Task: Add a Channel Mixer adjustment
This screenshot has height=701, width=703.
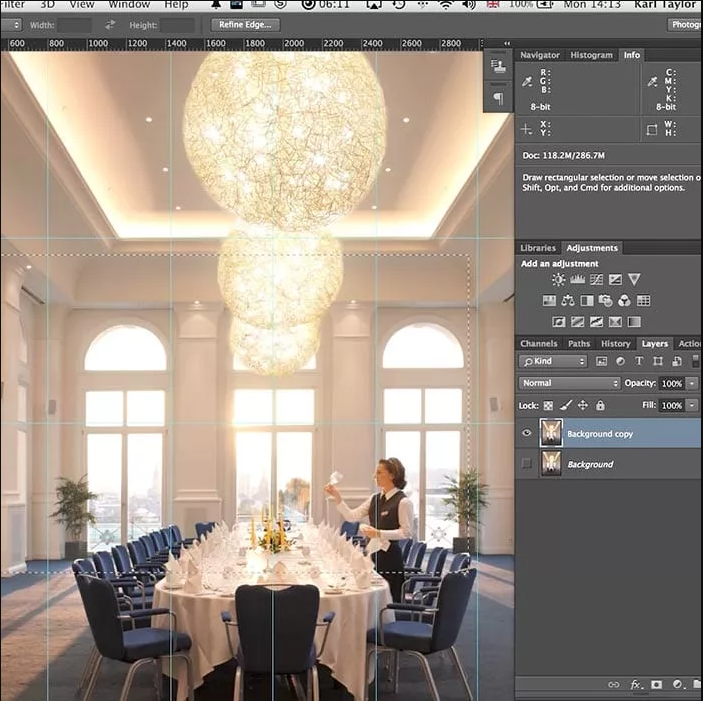Action: [x=625, y=300]
